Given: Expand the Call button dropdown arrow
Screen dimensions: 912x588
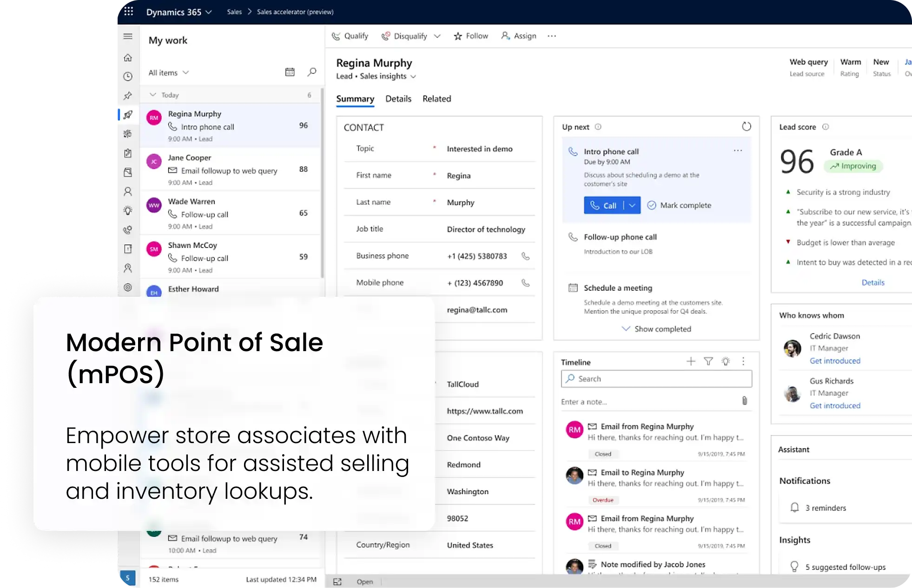Looking at the screenshot, I should tap(632, 205).
